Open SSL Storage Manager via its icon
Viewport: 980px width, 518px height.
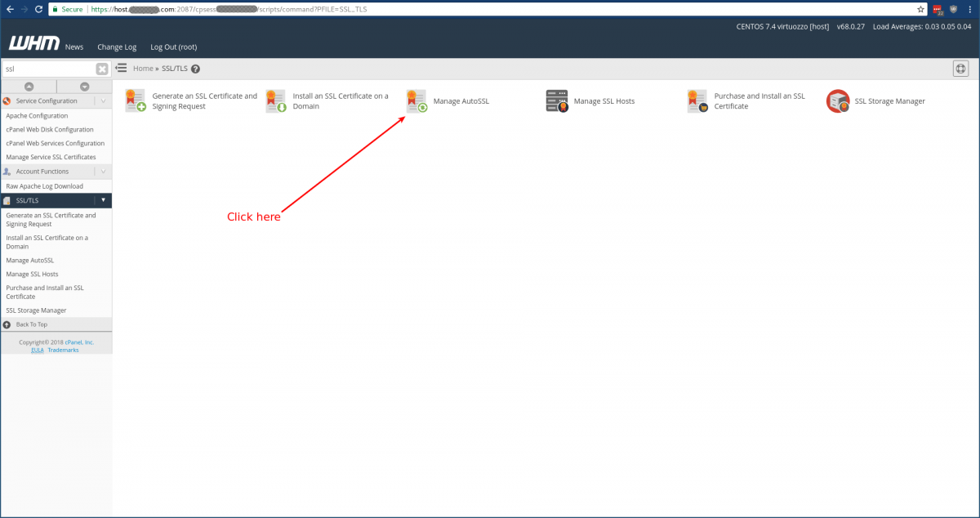click(837, 100)
